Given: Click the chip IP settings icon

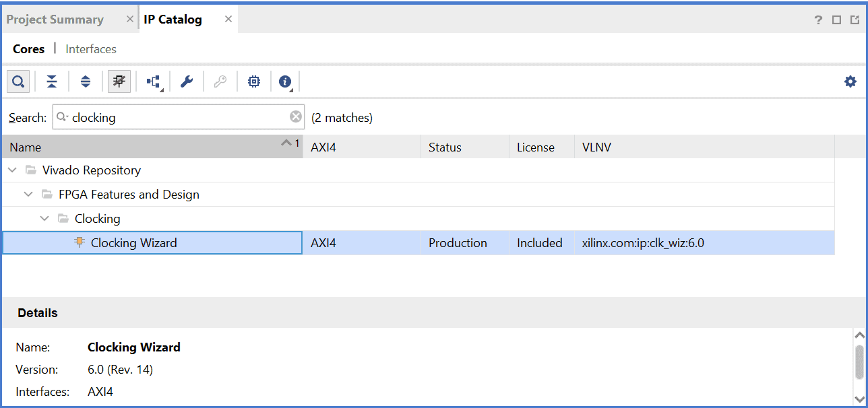Looking at the screenshot, I should [x=254, y=82].
